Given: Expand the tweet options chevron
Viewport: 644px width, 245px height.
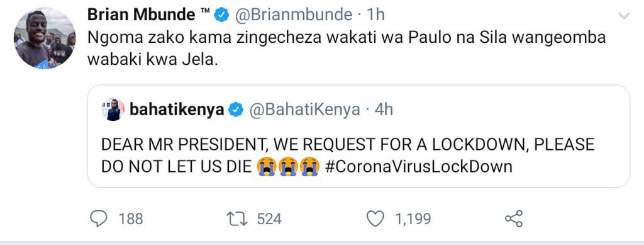Looking at the screenshot, I should pyautogui.click(x=624, y=16).
